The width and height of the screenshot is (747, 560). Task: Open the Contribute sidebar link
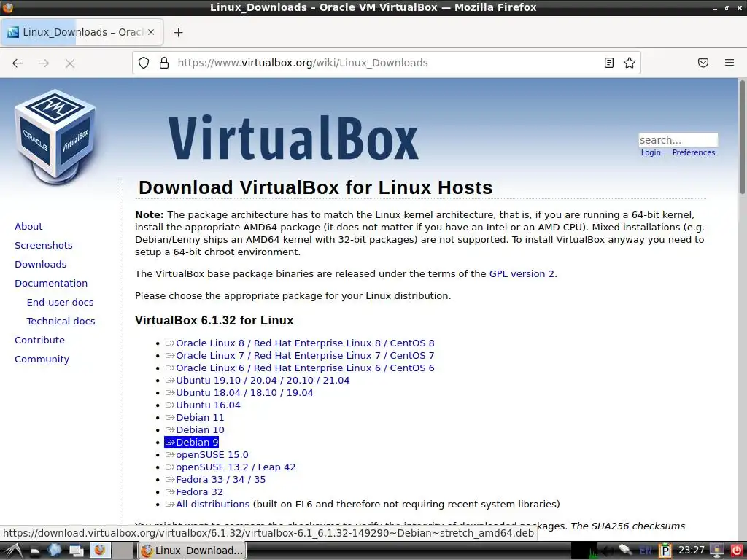(x=39, y=340)
